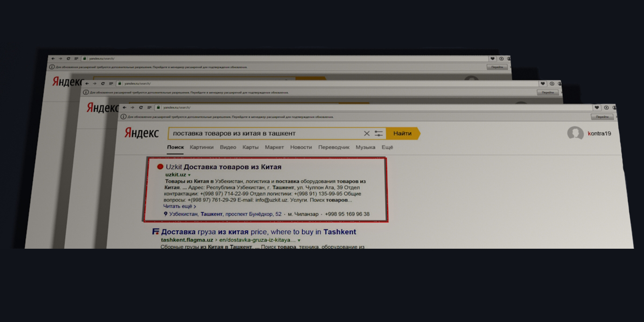Click the red favicon beside Uzkit result
The height and width of the screenshot is (322, 644).
pyautogui.click(x=160, y=166)
